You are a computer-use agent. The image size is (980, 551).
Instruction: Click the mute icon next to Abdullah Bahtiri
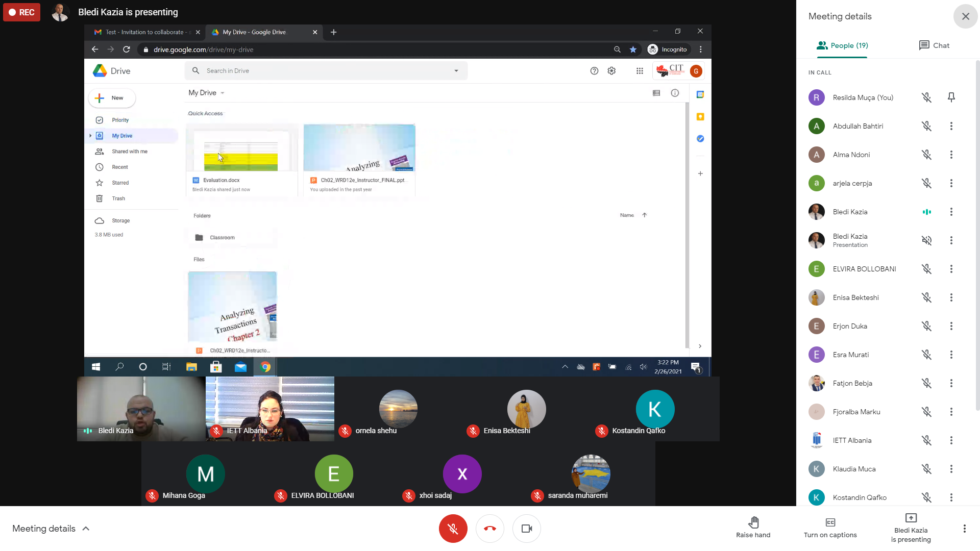926,126
